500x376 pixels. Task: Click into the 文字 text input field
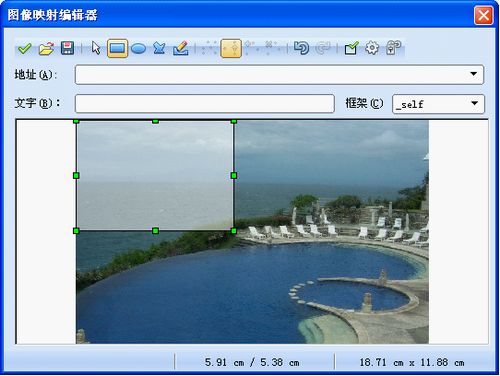pos(205,104)
